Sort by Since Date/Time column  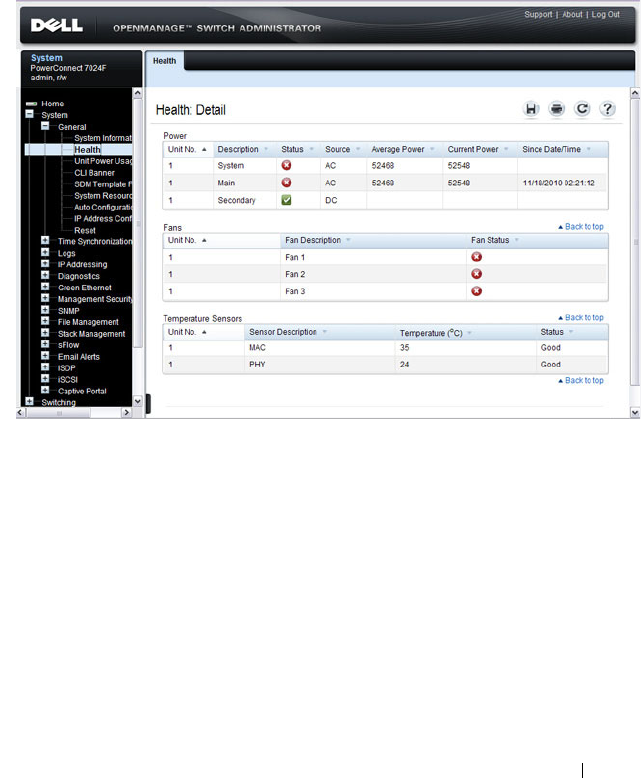click(x=563, y=149)
